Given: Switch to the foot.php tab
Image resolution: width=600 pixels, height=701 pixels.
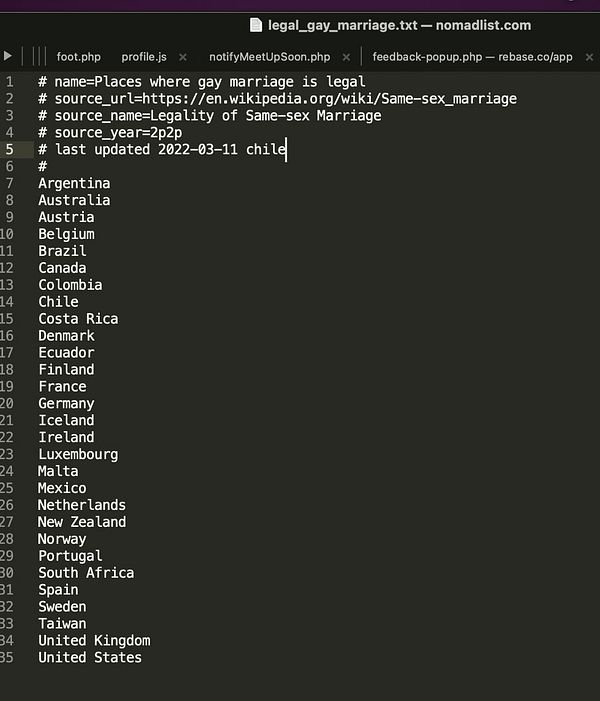Looking at the screenshot, I should coord(78,57).
